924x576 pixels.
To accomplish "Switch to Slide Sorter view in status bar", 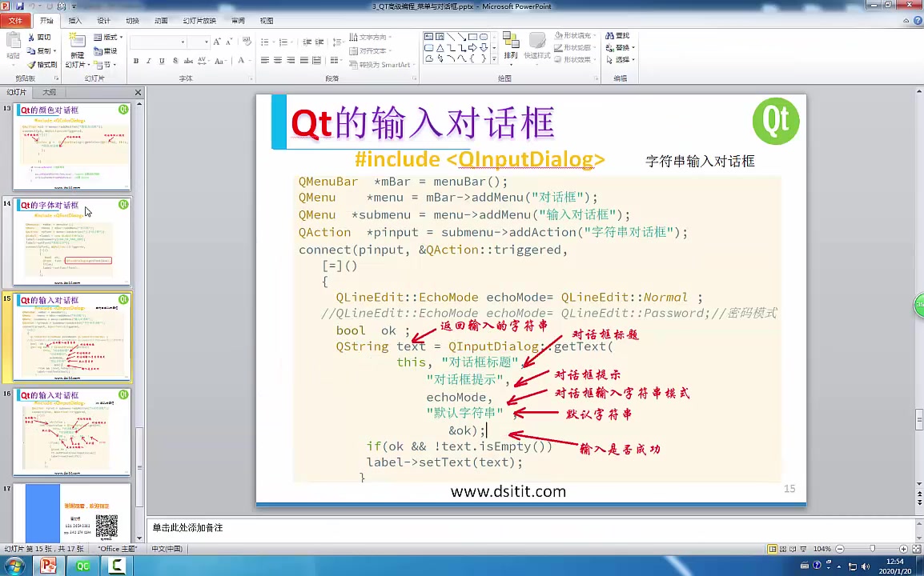I will 783,549.
